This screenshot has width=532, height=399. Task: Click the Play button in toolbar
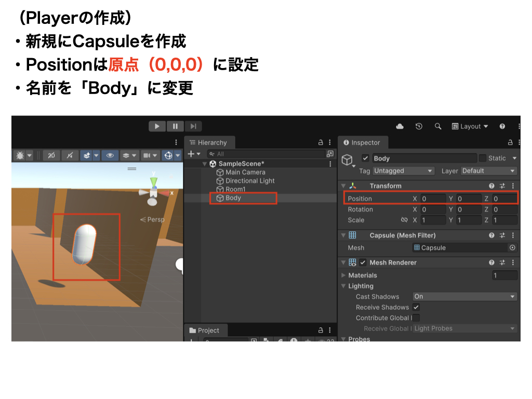157,126
